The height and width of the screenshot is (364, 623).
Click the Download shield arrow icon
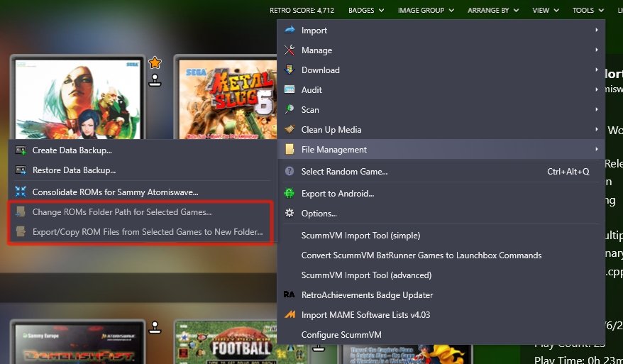coord(290,70)
